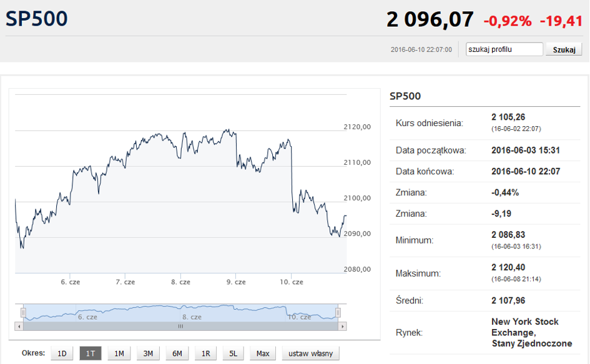Click the left scroll arrow of navigator
The width and height of the screenshot is (590, 364).
tap(19, 327)
